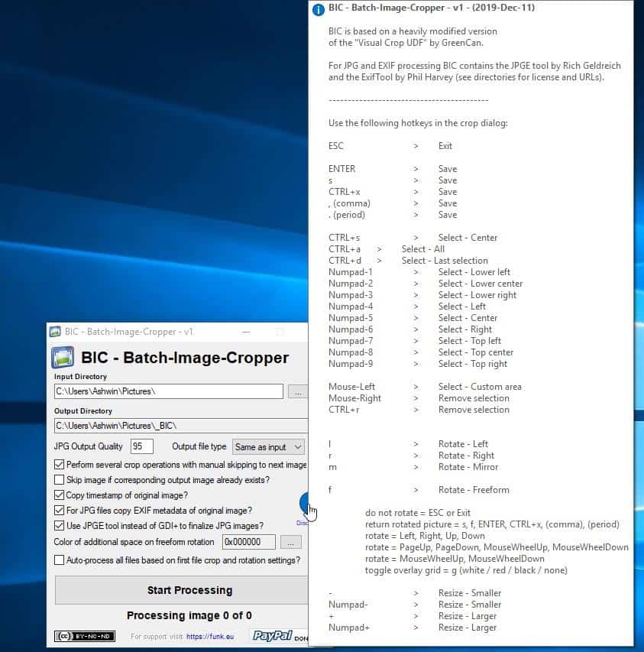Click the Start Processing button
Image resolution: width=644 pixels, height=652 pixels.
[x=189, y=590]
